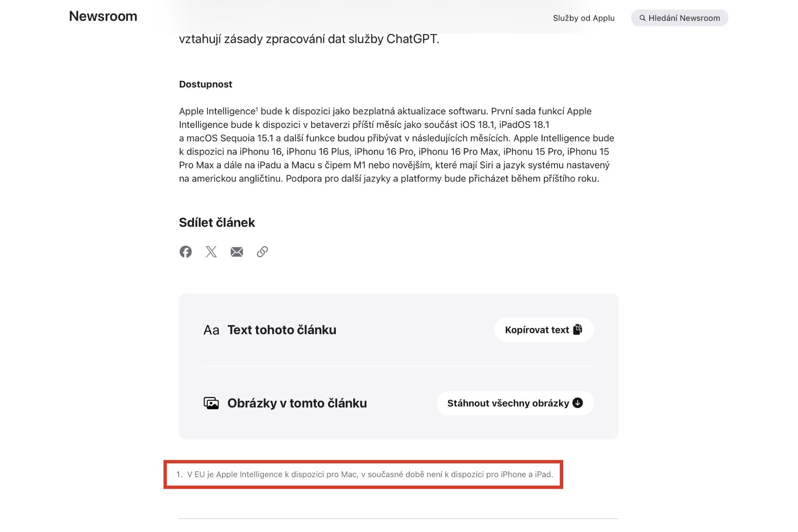Copy the article link using chain icon

pyautogui.click(x=262, y=251)
